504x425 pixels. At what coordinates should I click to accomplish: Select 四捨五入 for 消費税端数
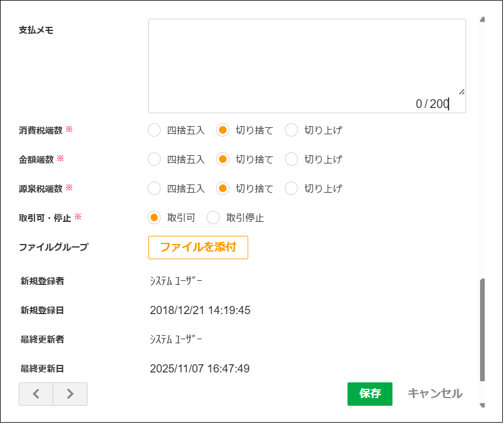[153, 130]
